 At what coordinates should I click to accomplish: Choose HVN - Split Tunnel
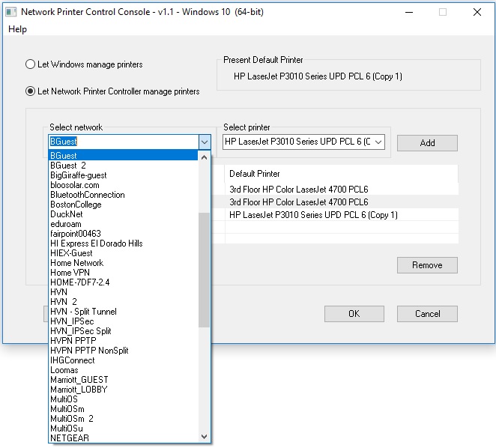click(124, 312)
